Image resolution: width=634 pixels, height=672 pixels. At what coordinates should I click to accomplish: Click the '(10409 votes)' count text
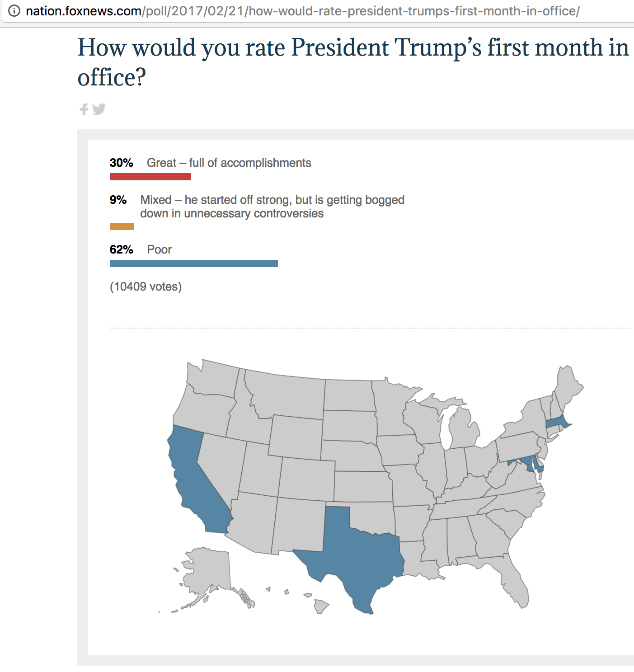(146, 287)
